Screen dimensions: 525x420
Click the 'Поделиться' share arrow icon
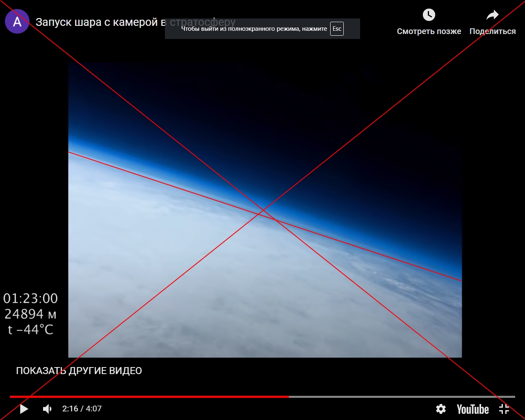[492, 15]
